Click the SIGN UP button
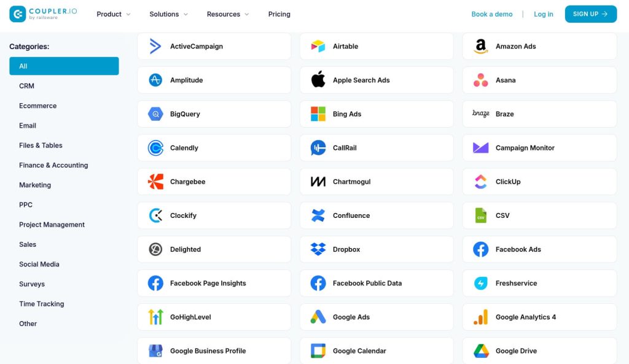The width and height of the screenshot is (629, 364). [x=590, y=14]
